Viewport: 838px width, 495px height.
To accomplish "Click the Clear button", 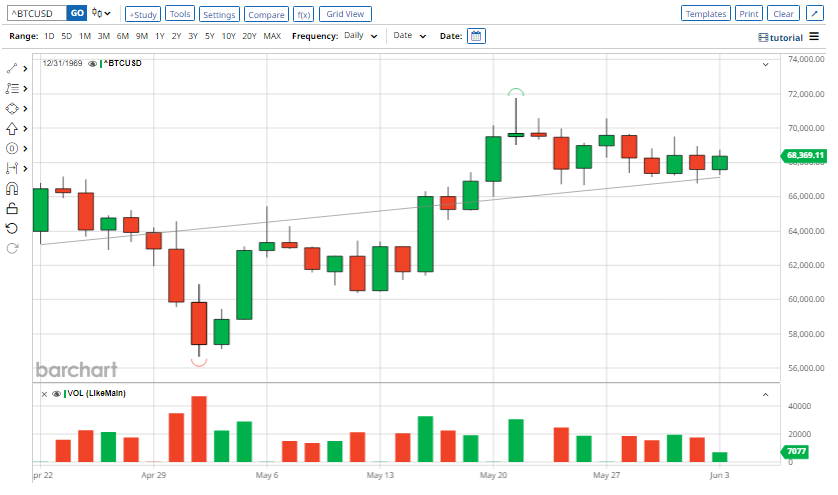I will click(x=783, y=13).
